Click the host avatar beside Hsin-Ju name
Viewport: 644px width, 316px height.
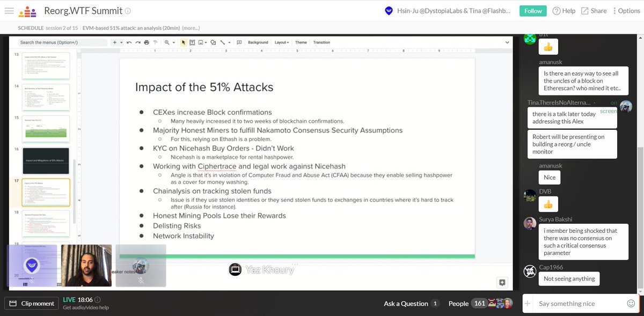point(389,11)
